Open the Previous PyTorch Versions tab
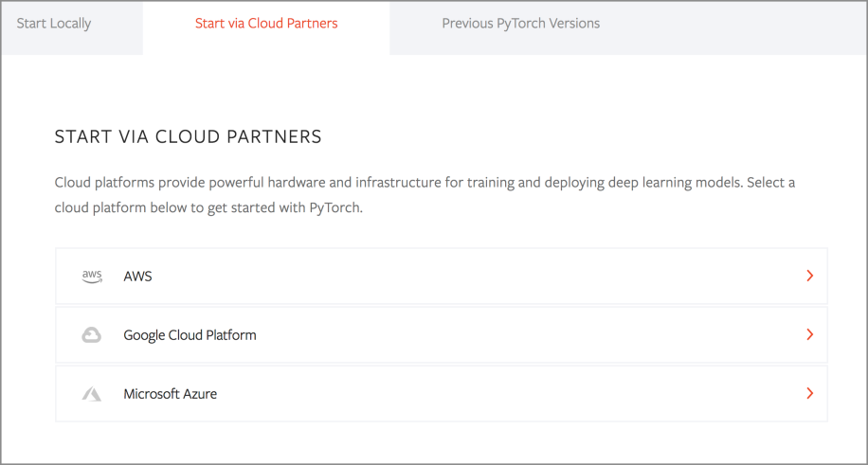This screenshot has height=465, width=868. click(520, 24)
